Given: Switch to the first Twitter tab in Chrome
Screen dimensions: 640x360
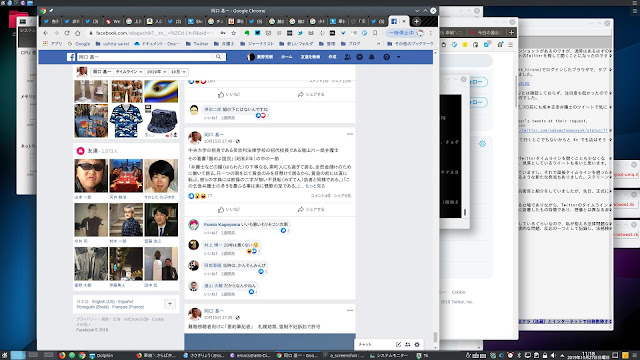Looking at the screenshot, I should tap(51, 21).
